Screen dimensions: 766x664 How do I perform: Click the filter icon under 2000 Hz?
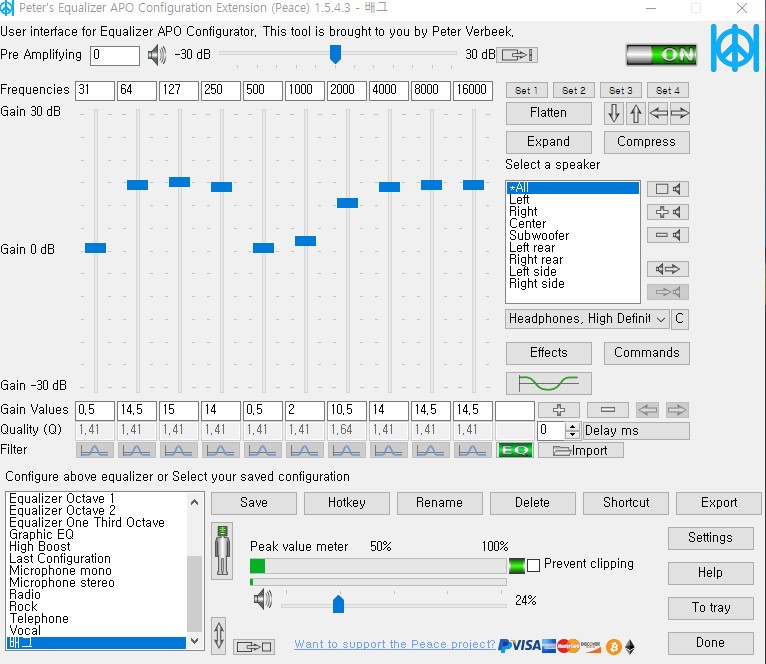(x=347, y=450)
